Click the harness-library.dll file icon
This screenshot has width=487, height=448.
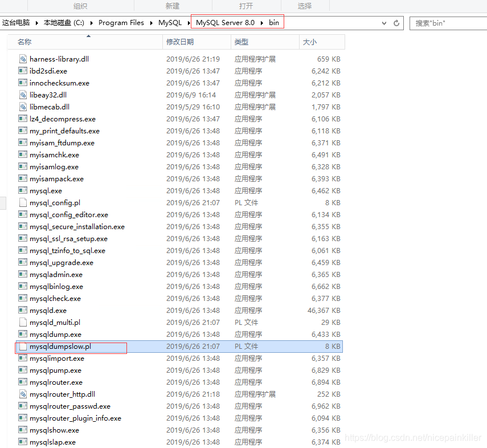[23, 59]
